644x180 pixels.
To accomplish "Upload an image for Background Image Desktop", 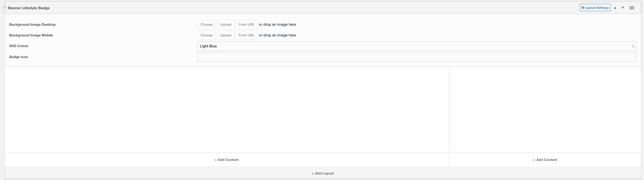I will [x=226, y=24].
